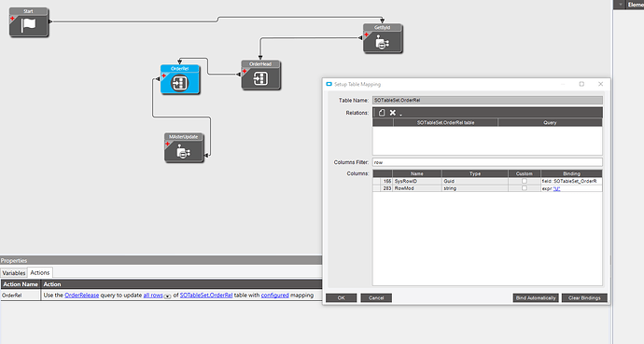Toggle Custom checkbox for RowMod row
This screenshot has height=344, width=644.
525,188
